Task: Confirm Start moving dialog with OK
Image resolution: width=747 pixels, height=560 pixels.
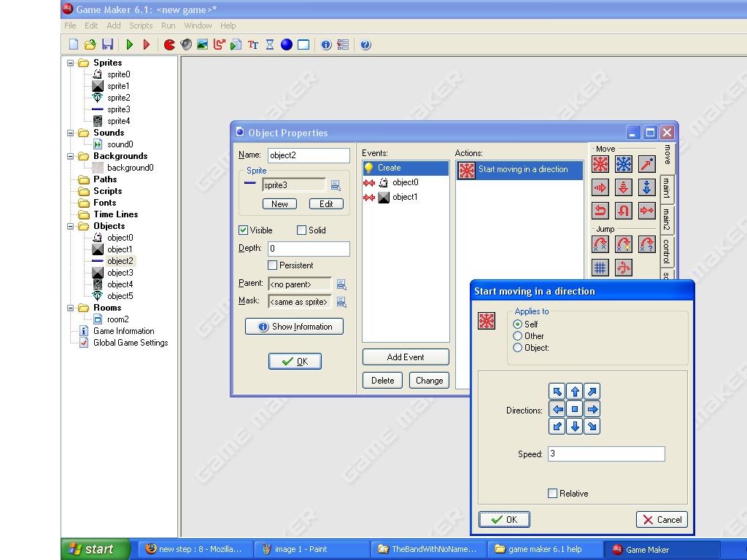Action: (504, 519)
